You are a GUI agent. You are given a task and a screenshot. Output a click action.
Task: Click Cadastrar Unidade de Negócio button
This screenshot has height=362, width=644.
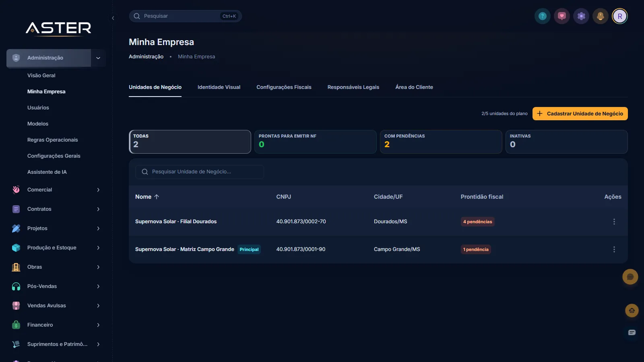click(580, 113)
